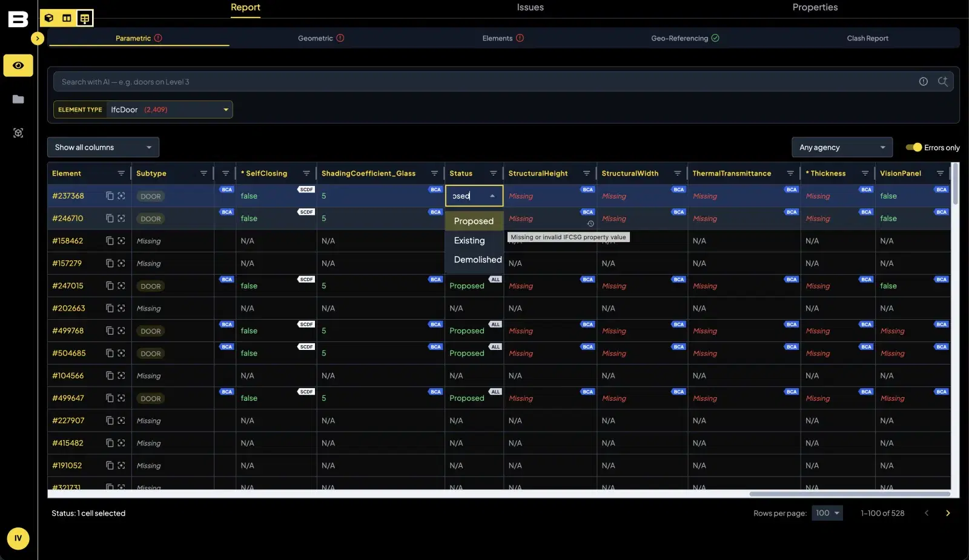Select the split panel layout icon

(x=67, y=18)
